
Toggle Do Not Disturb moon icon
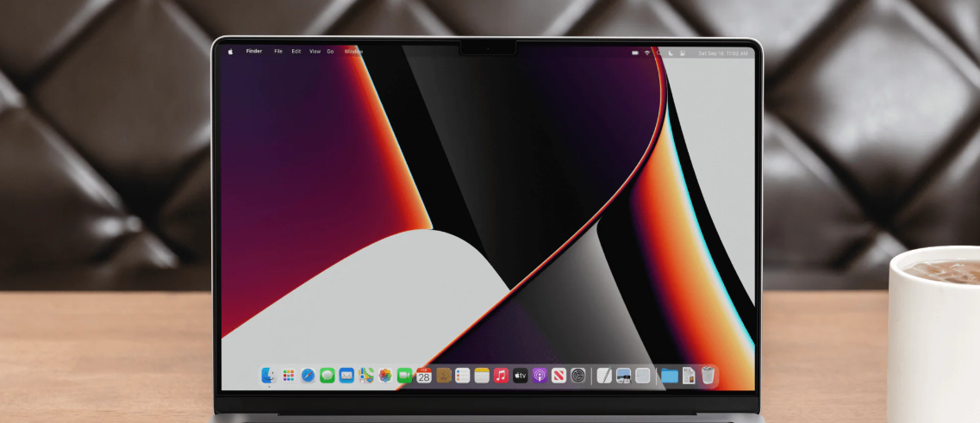(671, 53)
